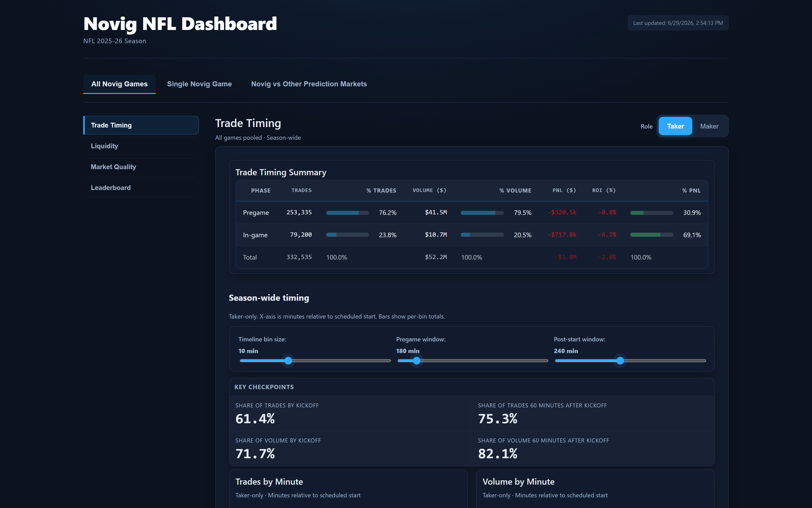Click the KEY CHECKPOINTS heading

coord(264,387)
